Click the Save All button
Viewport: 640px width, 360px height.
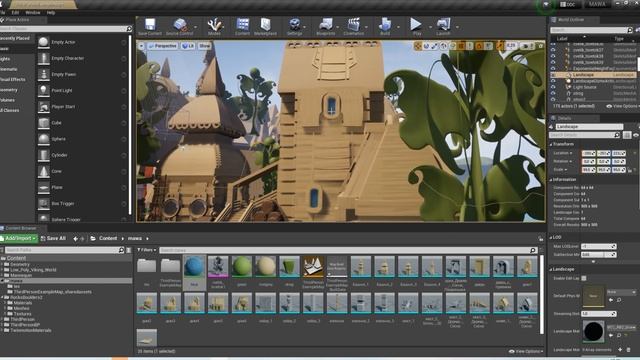(53, 238)
